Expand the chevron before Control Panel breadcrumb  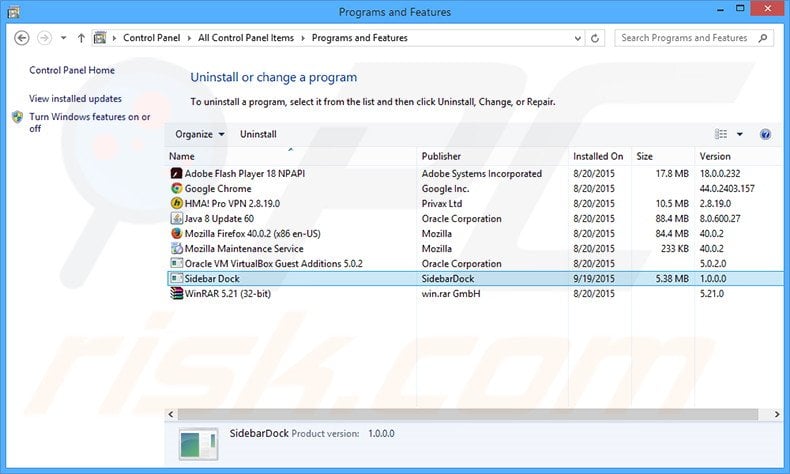pos(114,38)
